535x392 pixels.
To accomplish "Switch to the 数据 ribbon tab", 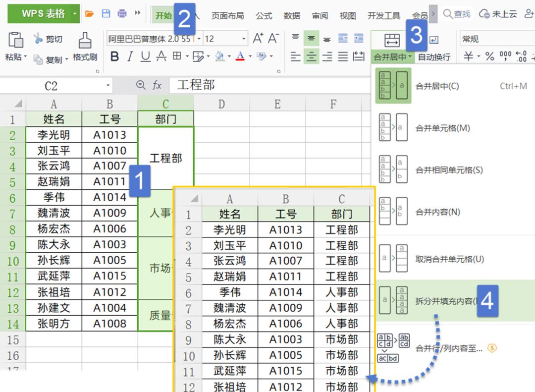I will pyautogui.click(x=292, y=15).
